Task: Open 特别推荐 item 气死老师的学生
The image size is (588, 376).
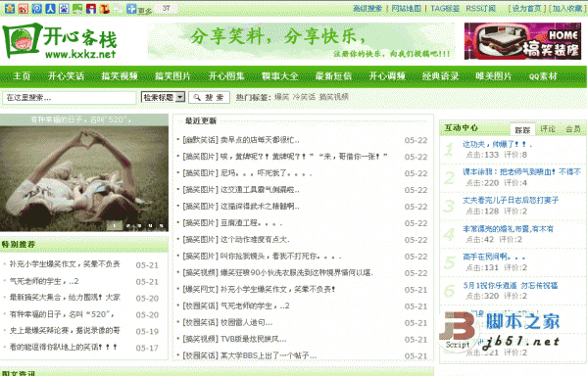Action: coord(44,281)
